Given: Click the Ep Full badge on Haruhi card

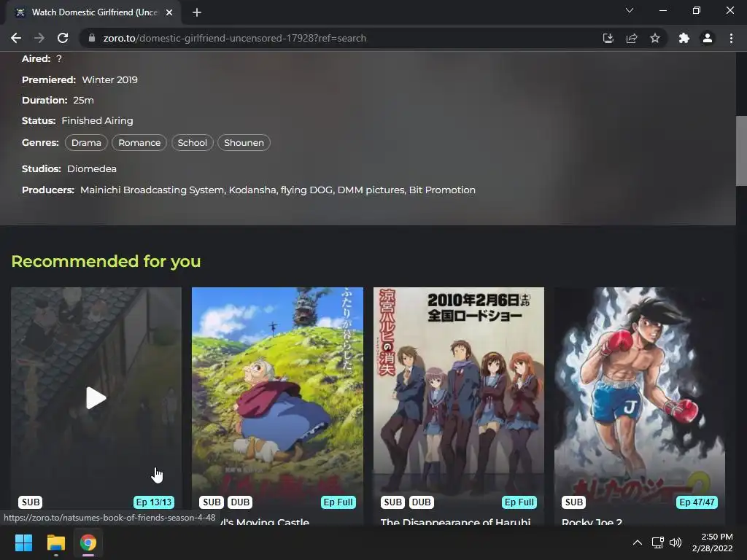Looking at the screenshot, I should click(x=519, y=502).
